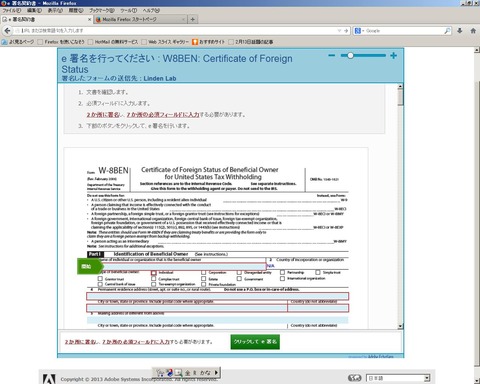Click the city or town field under residence
Image resolution: width=480 pixels, height=384 pixels.
(187, 308)
